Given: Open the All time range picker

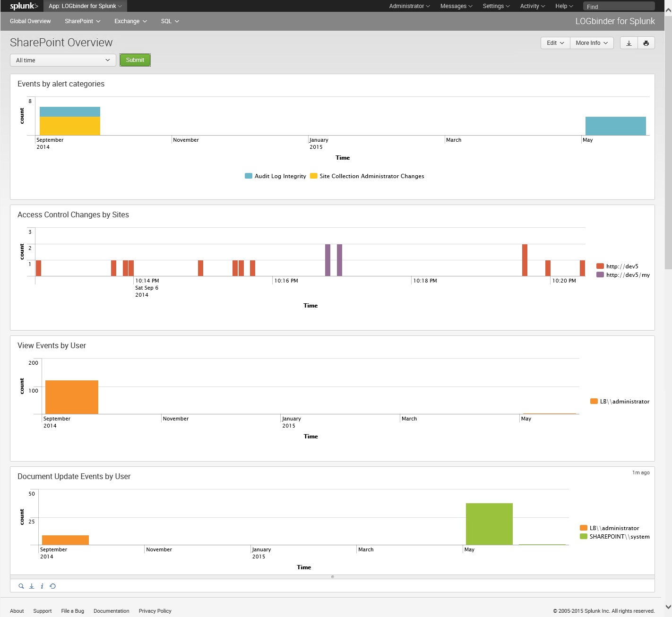Looking at the screenshot, I should 63,60.
